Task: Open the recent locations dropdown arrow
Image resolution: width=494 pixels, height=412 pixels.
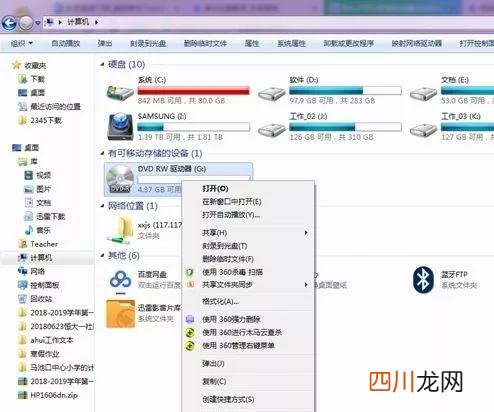Action: [38, 23]
